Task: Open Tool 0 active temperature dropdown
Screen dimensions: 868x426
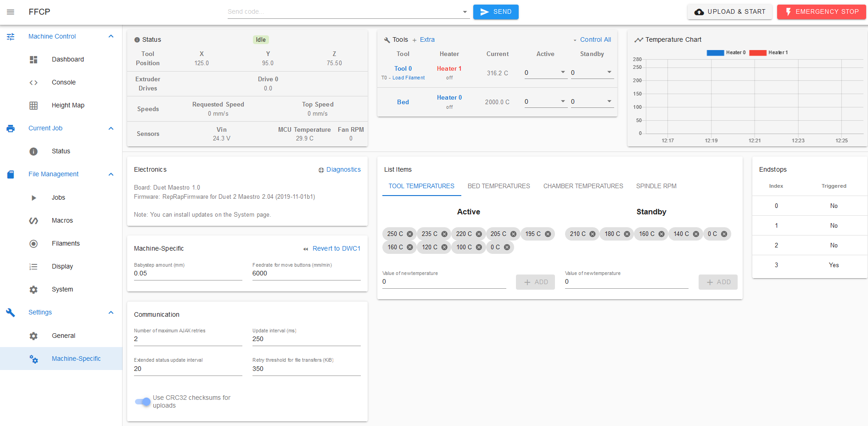Action: pos(563,73)
